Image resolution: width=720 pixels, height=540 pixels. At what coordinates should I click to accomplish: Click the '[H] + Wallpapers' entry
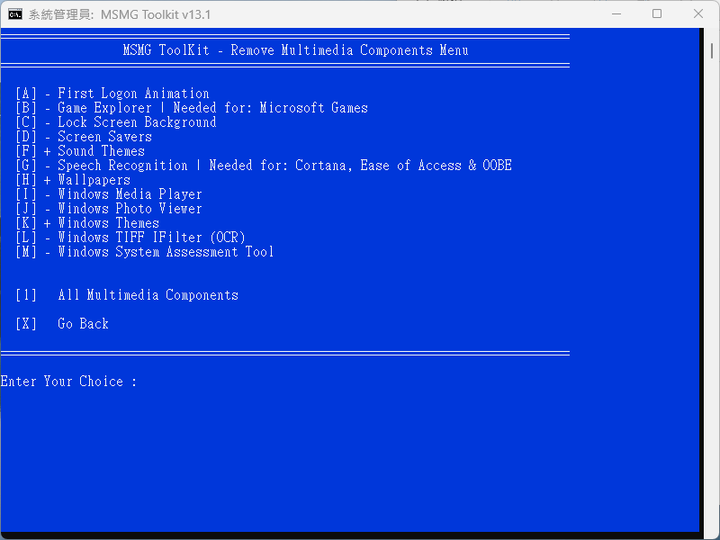pos(73,180)
